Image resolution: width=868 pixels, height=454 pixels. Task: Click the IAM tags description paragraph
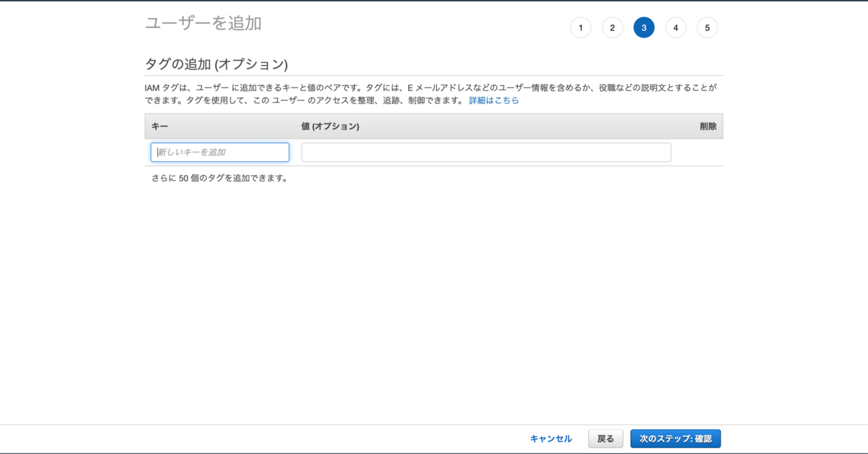[431, 94]
